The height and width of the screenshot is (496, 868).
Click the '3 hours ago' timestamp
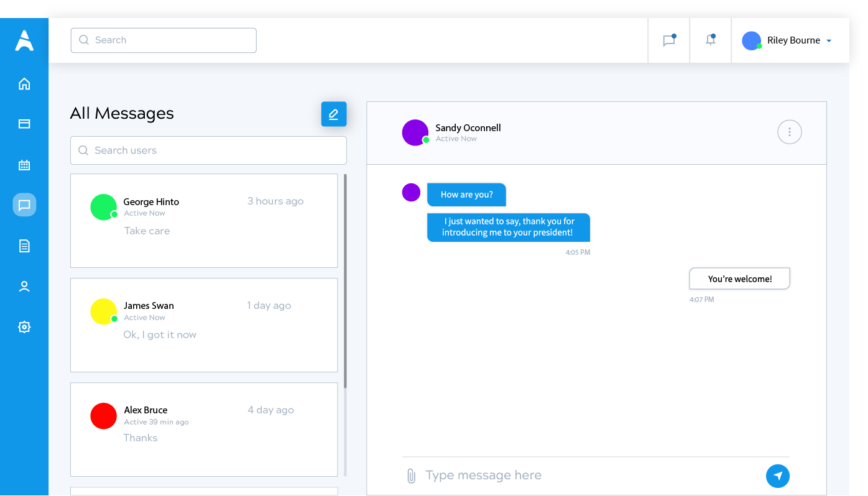275,201
